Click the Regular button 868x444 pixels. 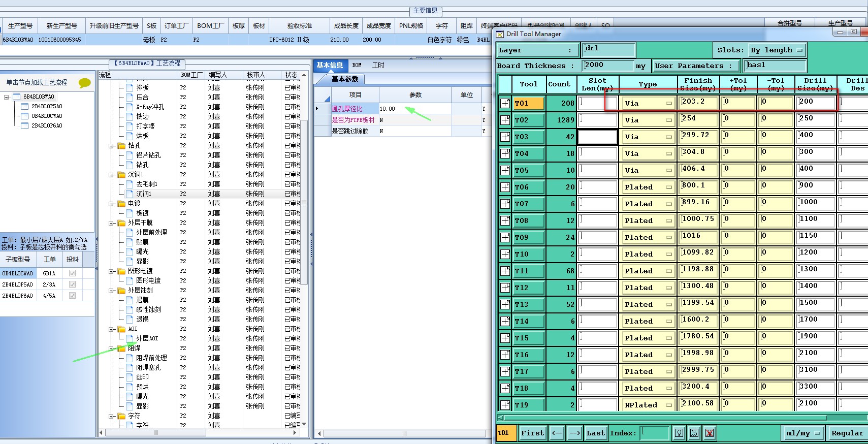point(847,433)
